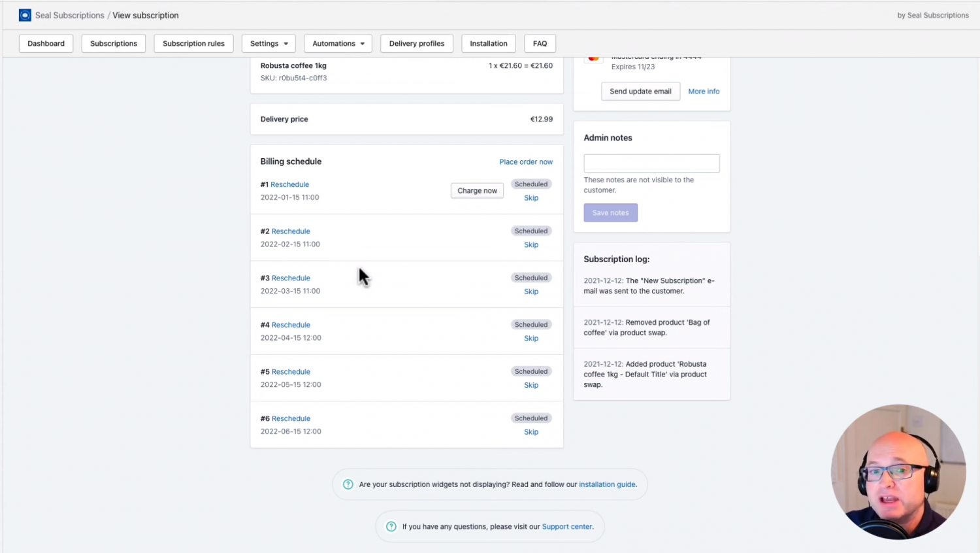Click the Save notes button
This screenshot has height=553, width=980.
(610, 212)
